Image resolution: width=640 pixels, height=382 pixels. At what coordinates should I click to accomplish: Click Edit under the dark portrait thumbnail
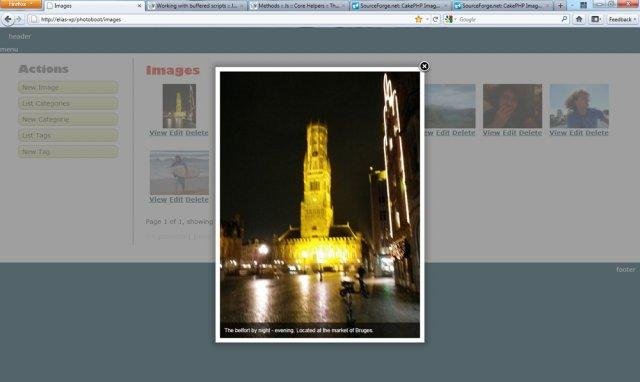coord(510,133)
